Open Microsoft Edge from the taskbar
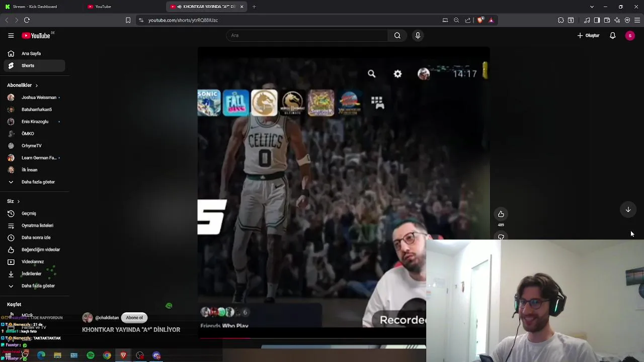The width and height of the screenshot is (644, 362). tap(41, 355)
